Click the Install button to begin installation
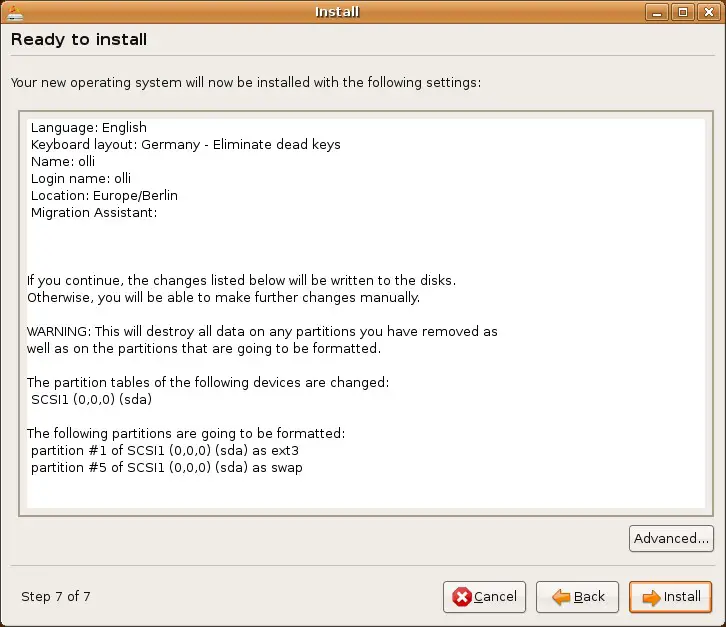This screenshot has height=627, width=726. (670, 597)
